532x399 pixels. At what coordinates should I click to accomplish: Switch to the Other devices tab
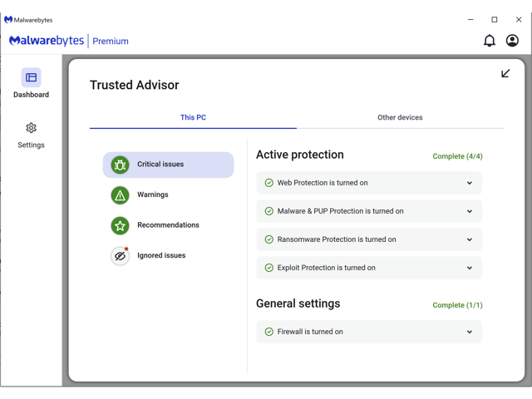click(x=400, y=117)
